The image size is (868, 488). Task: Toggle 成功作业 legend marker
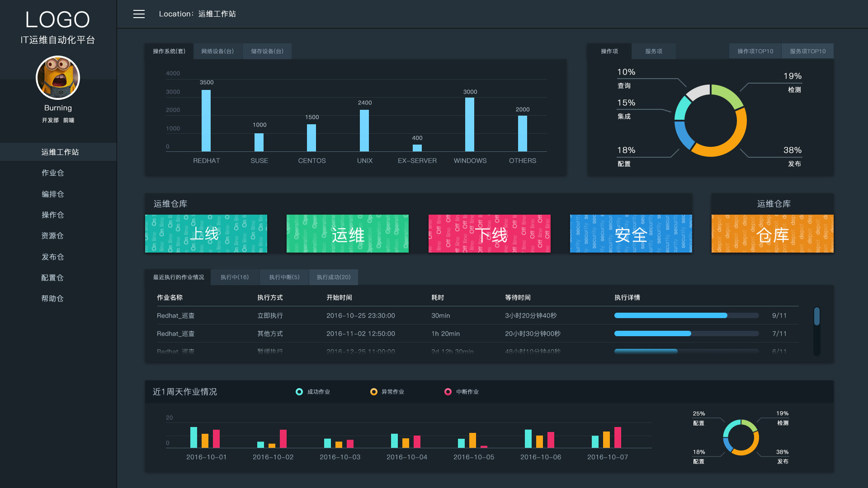(x=299, y=392)
